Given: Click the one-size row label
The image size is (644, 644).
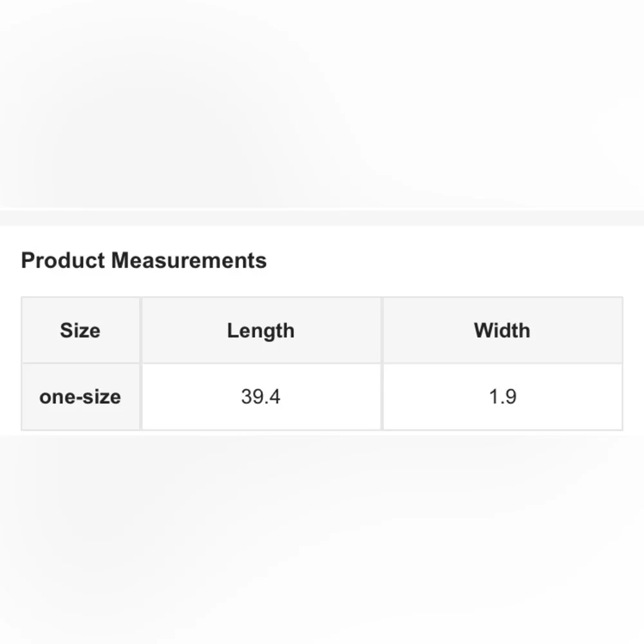Looking at the screenshot, I should click(x=80, y=397).
